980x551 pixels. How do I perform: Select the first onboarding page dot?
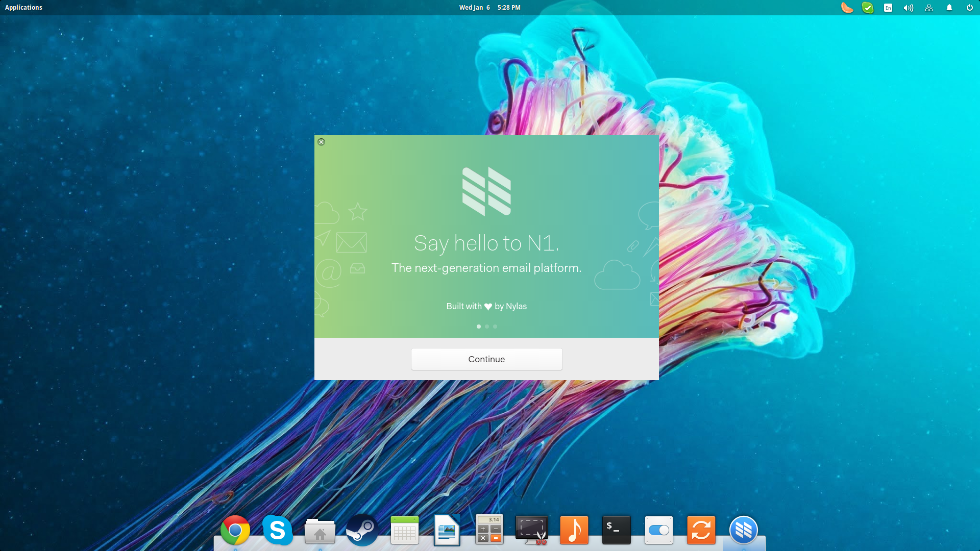(x=478, y=327)
